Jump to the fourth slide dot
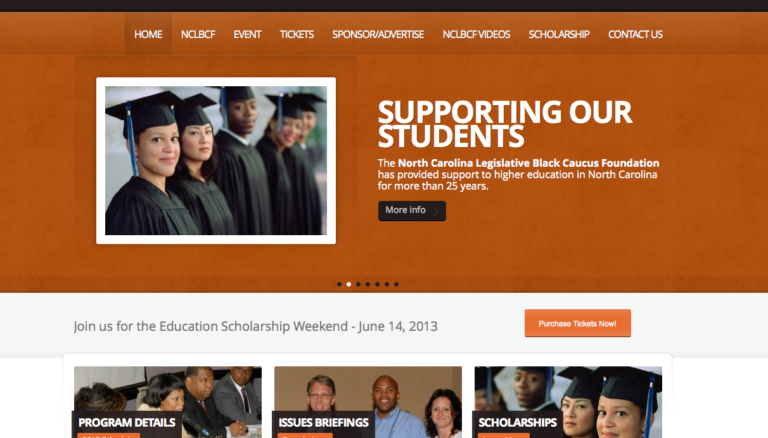 [368, 284]
